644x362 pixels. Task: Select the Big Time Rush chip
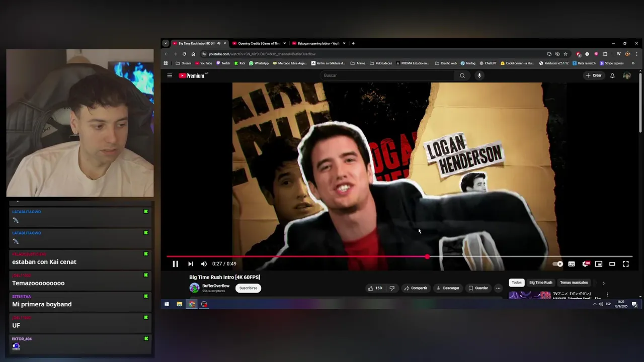[541, 283]
